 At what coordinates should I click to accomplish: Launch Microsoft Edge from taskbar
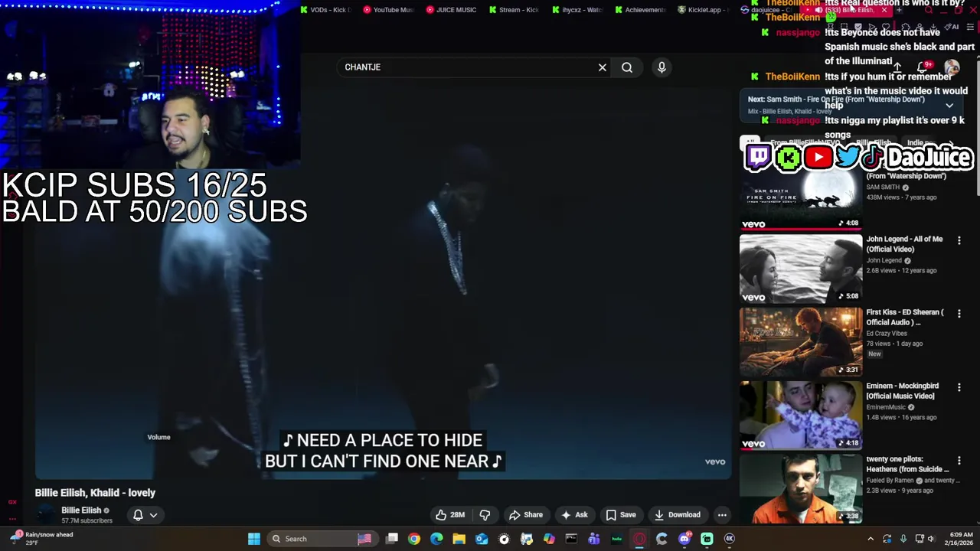[x=436, y=539]
